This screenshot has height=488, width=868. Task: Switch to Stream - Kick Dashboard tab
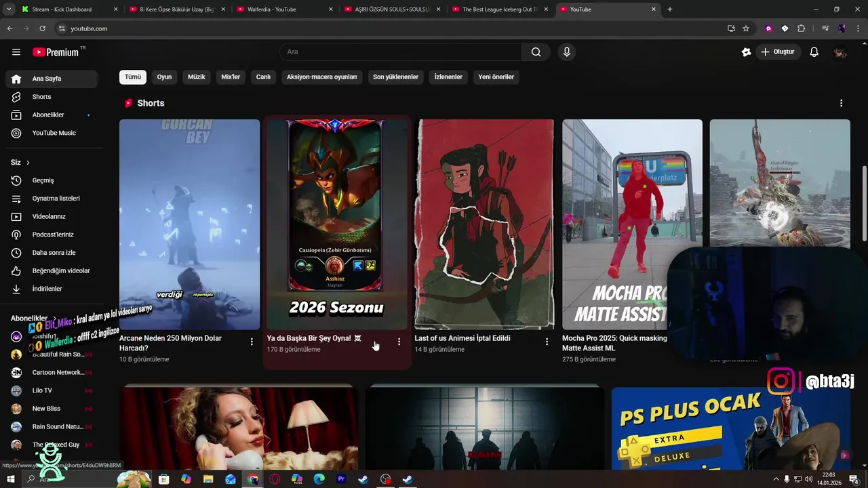tap(70, 9)
